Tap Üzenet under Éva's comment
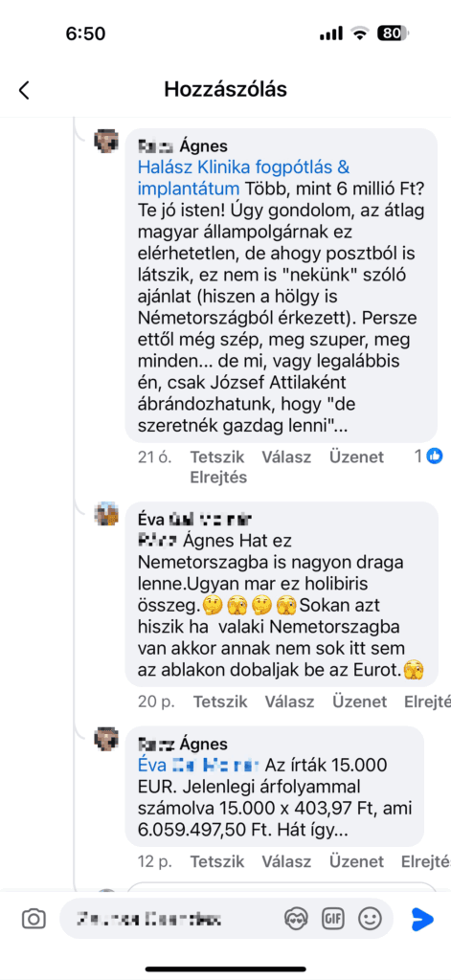This screenshot has width=451, height=980. tap(360, 702)
